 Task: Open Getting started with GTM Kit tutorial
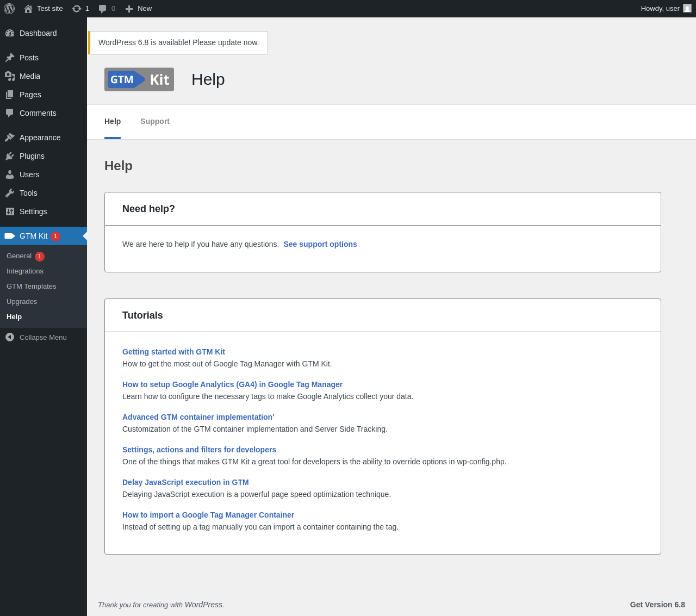point(173,352)
